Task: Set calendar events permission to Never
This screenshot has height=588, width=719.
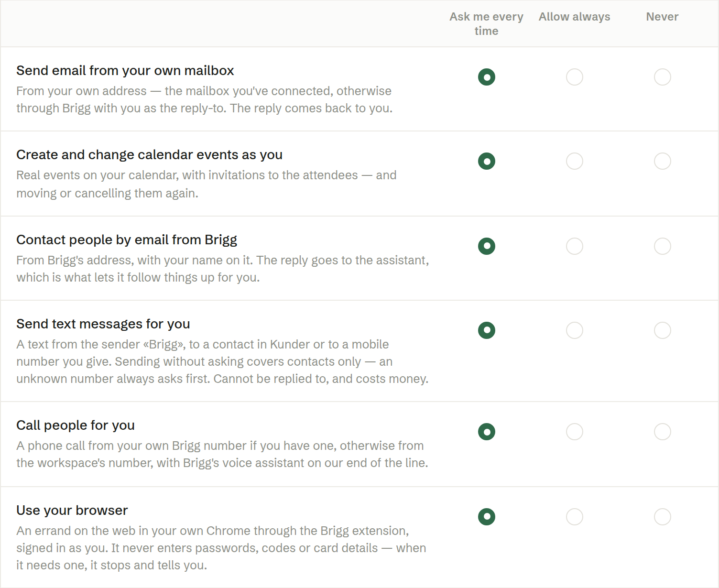Action: [x=662, y=161]
